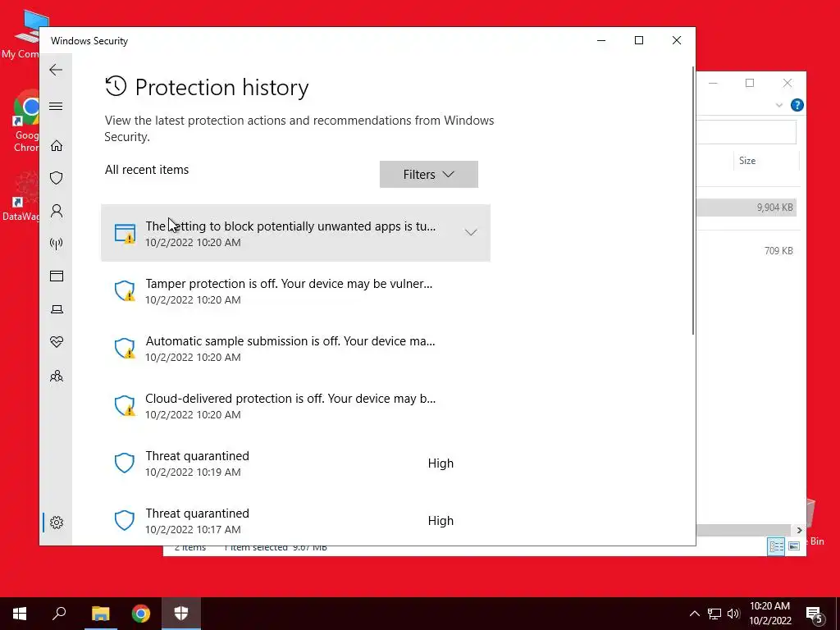840x630 pixels.
Task: Select the 709 KB file row
Action: coord(746,251)
